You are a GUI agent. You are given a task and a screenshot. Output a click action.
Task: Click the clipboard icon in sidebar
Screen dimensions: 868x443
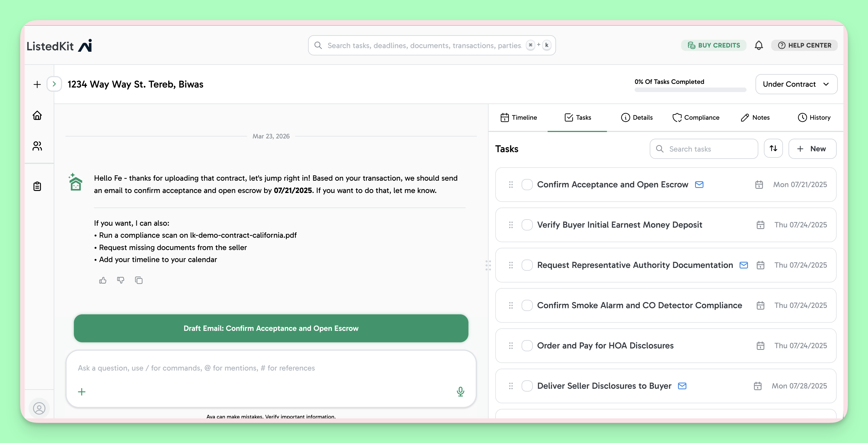click(37, 186)
